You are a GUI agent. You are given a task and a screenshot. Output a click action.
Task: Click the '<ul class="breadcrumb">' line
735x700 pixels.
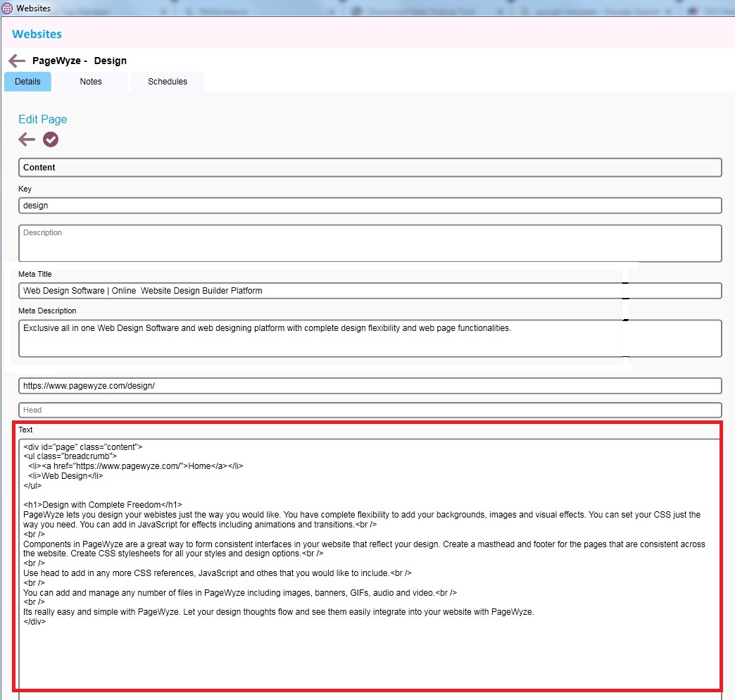click(70, 456)
